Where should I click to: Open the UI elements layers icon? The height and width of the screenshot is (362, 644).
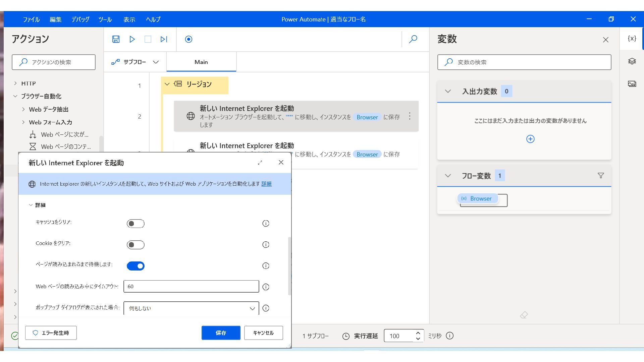(x=632, y=61)
